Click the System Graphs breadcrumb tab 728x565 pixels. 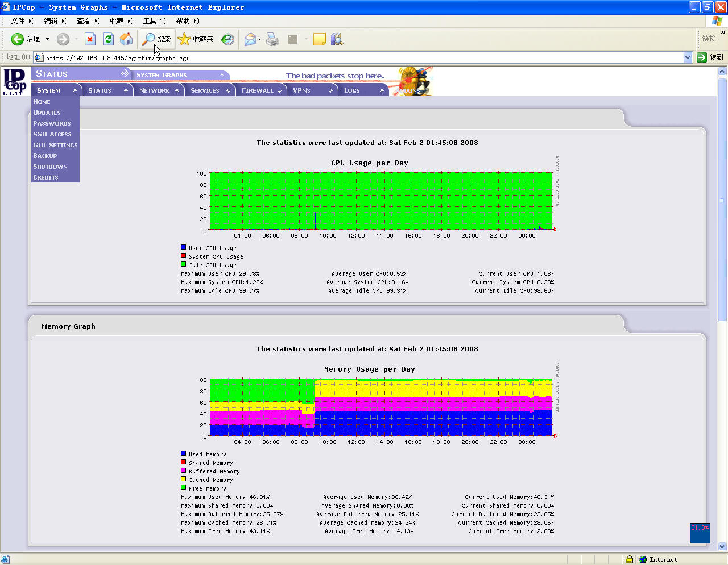(162, 75)
